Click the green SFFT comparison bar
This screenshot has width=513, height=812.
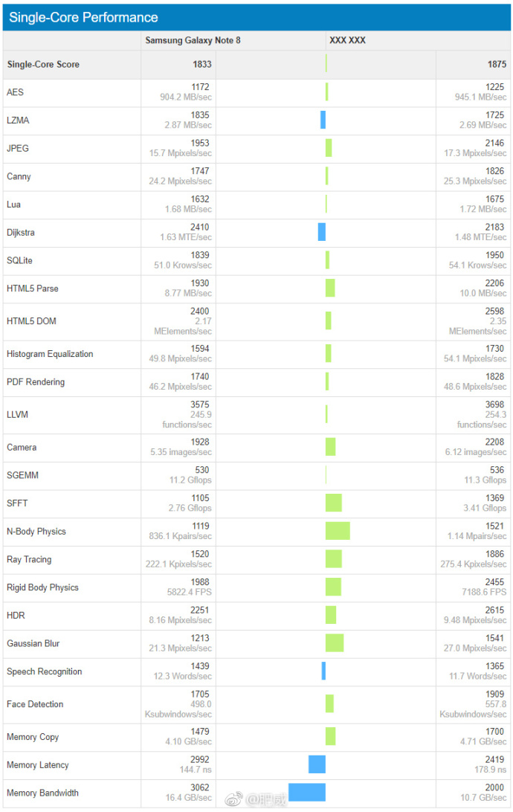tap(334, 503)
